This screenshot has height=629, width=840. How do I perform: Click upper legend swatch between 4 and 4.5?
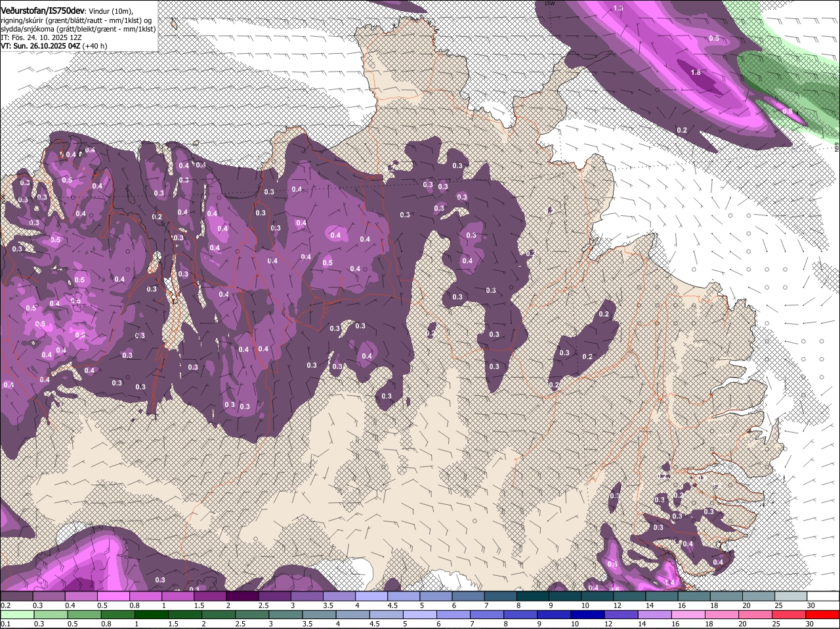(x=370, y=596)
